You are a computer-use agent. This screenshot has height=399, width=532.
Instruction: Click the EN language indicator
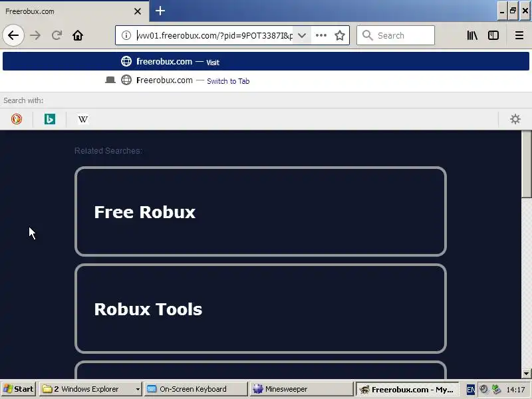click(471, 390)
